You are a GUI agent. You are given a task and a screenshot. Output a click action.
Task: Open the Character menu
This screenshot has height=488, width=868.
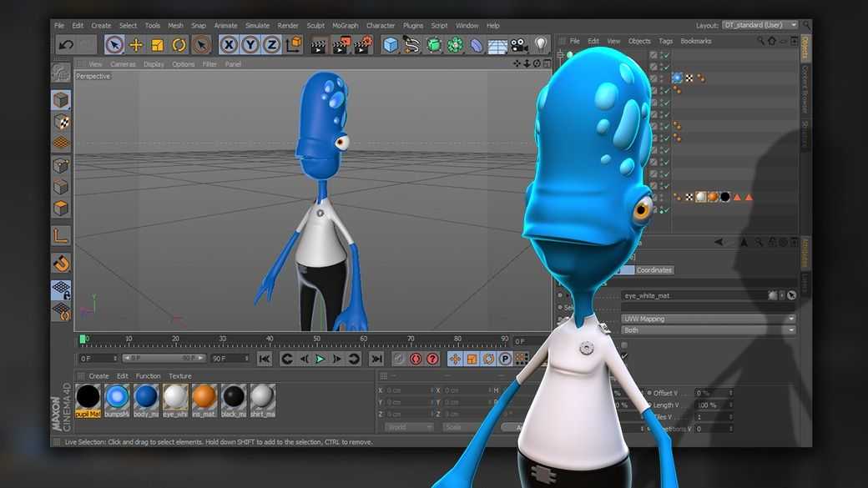(x=381, y=26)
